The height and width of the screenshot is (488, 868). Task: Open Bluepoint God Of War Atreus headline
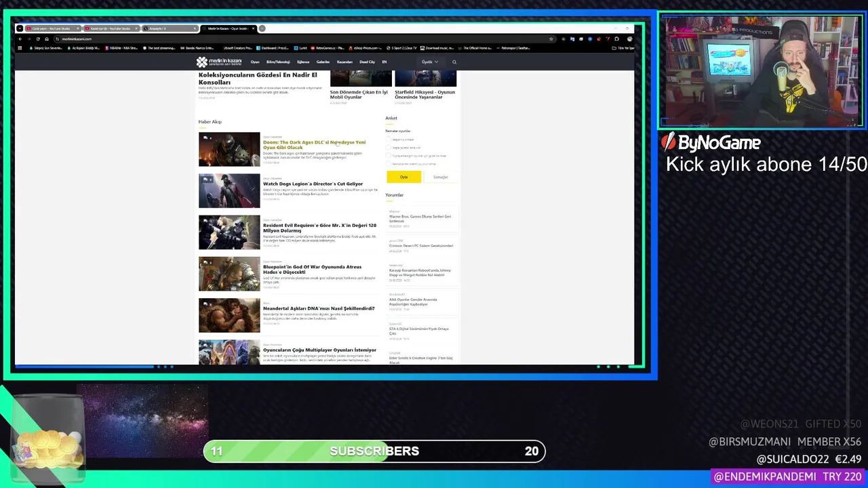click(x=312, y=269)
